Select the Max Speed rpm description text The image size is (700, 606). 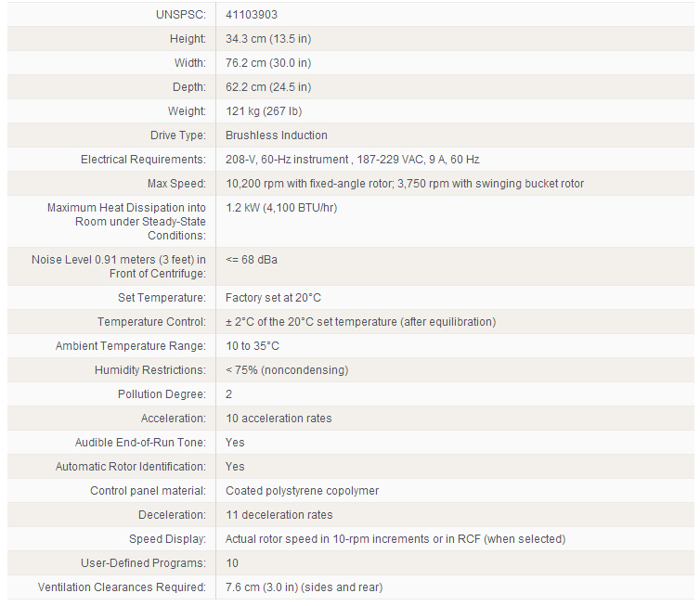(x=405, y=184)
